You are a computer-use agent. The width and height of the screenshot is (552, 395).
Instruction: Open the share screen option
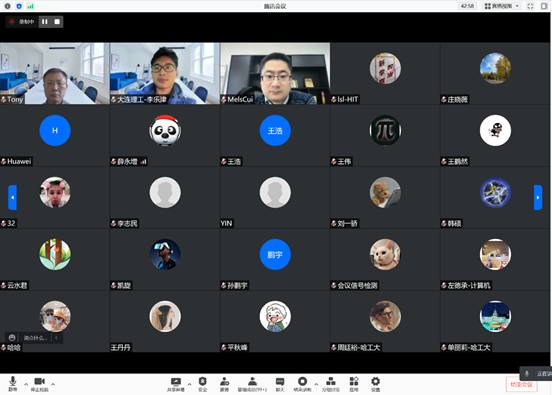[x=176, y=384]
